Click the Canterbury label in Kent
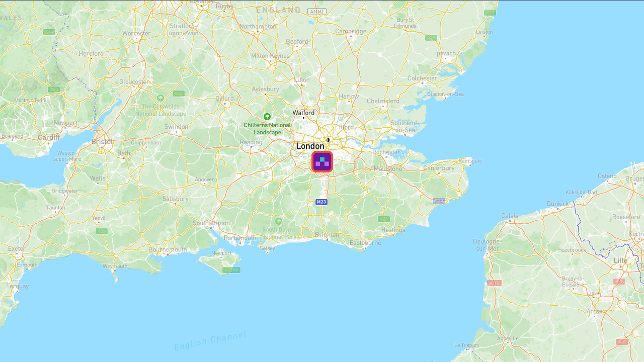Viewport: 644px width, 362px height. 439,168
